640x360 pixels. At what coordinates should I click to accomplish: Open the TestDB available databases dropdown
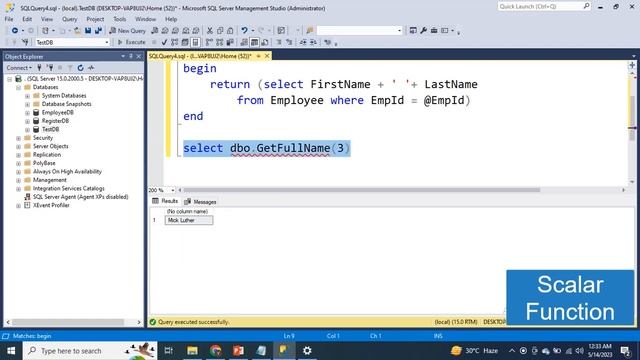point(107,42)
